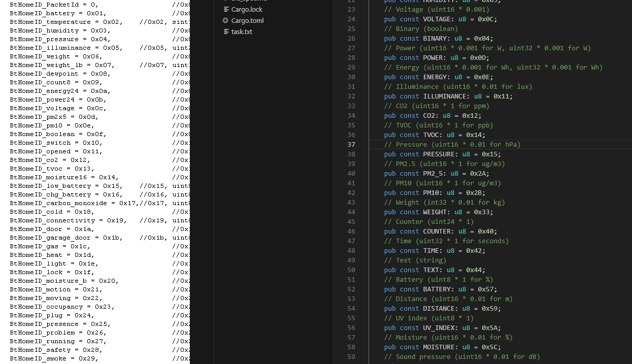The height and width of the screenshot is (364, 632).
Task: Click the 'pub const DISTANCE: u8 = 0x59;' line
Action: 443,308
